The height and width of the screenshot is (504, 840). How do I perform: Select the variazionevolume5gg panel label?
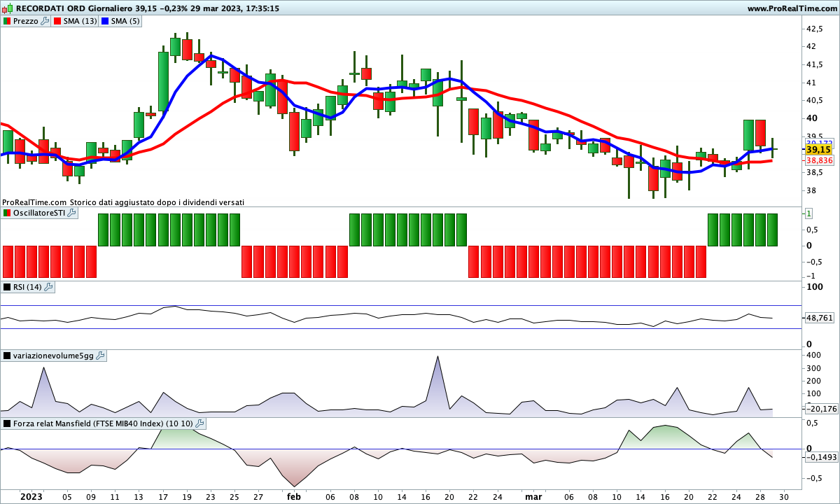tap(53, 356)
